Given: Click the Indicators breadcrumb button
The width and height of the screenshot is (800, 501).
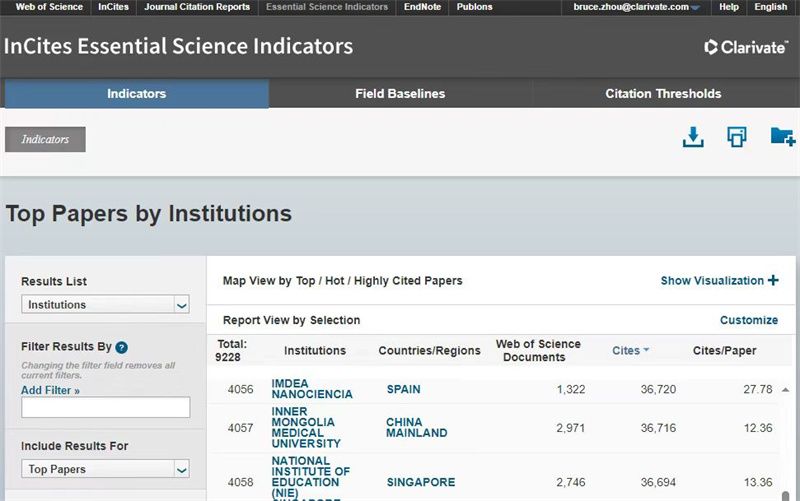Looking at the screenshot, I should (45, 139).
